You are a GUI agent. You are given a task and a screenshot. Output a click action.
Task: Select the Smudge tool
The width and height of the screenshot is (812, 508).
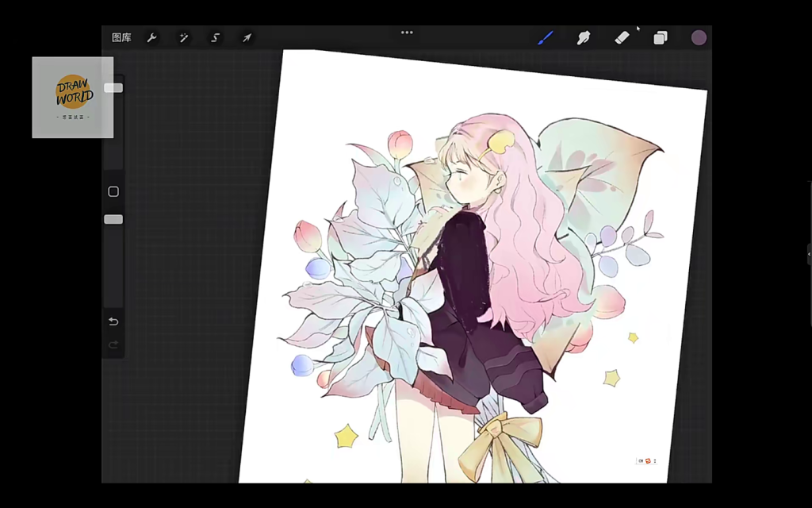(584, 37)
